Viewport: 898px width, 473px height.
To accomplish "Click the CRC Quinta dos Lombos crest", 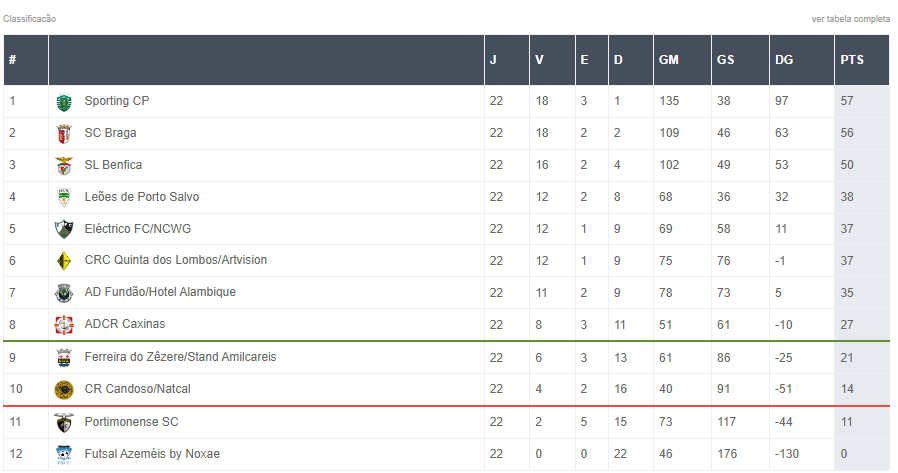I will tap(64, 261).
